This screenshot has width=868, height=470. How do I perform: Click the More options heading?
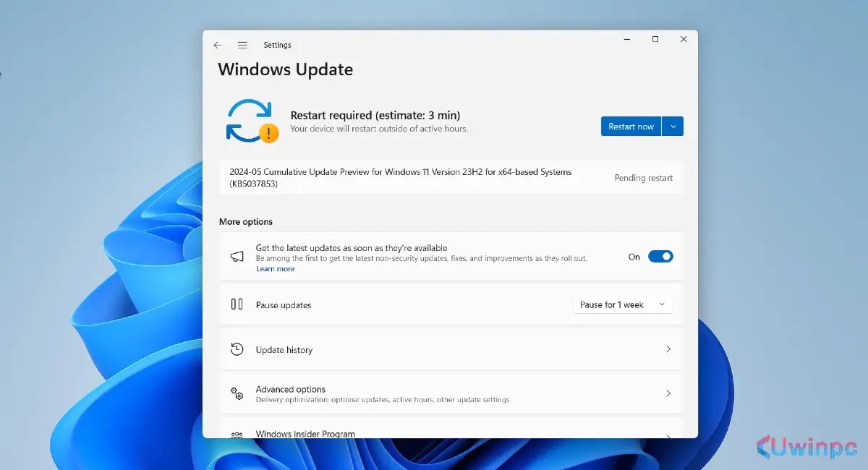tap(246, 222)
